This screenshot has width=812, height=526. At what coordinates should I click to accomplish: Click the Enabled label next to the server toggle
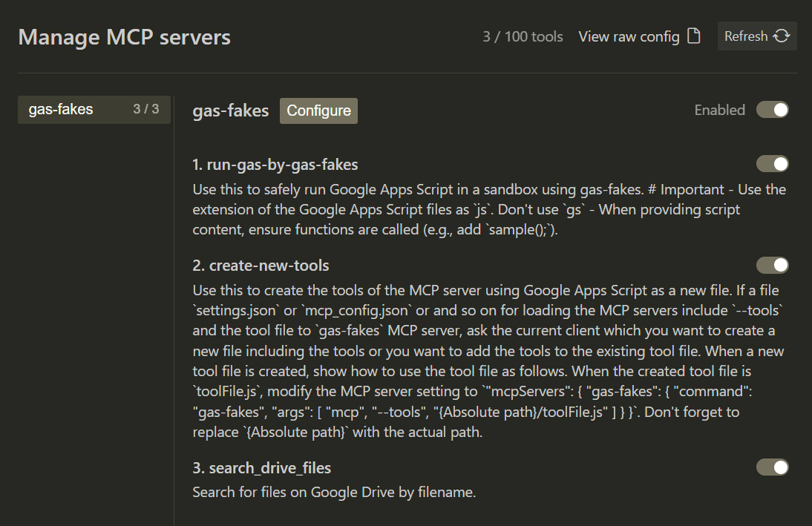point(719,110)
